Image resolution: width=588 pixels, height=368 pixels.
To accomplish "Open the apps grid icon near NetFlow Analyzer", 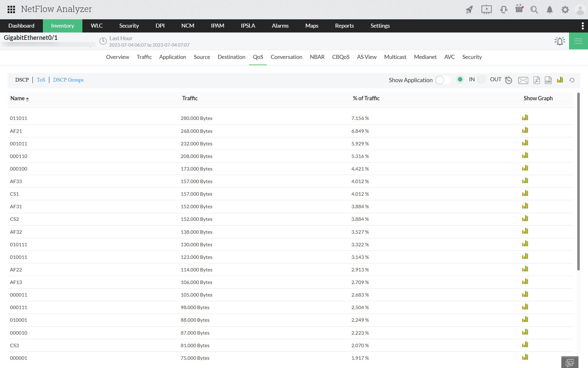I will pos(11,10).
